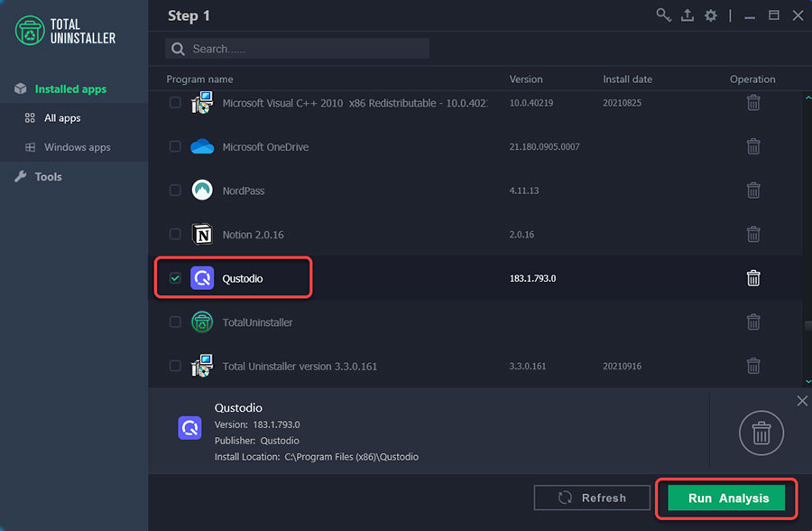Delete Microsoft Visual C++ 2010 via trash icon
The image size is (812, 531).
click(753, 103)
